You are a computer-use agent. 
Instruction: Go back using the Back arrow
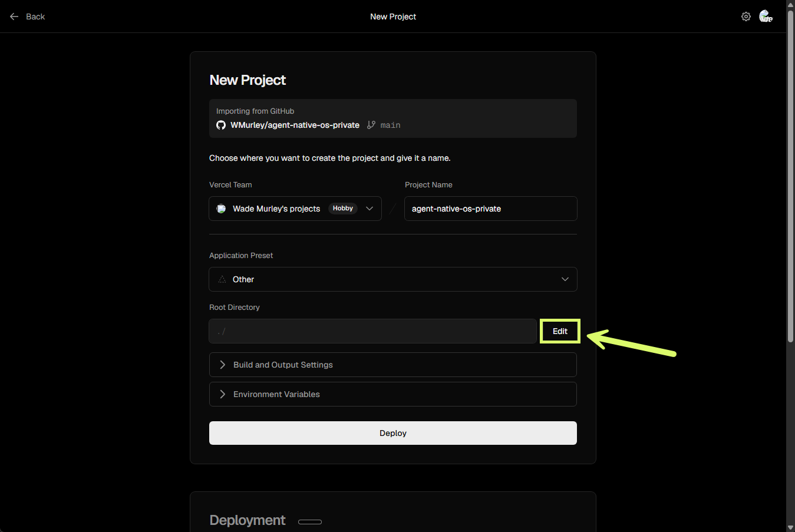[x=14, y=16]
